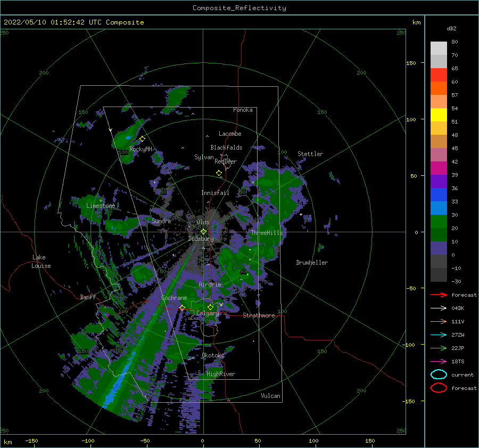Viewport: 479px width, 448px height.
Task: Click the white 04DK arrow icon
Action: (x=439, y=308)
